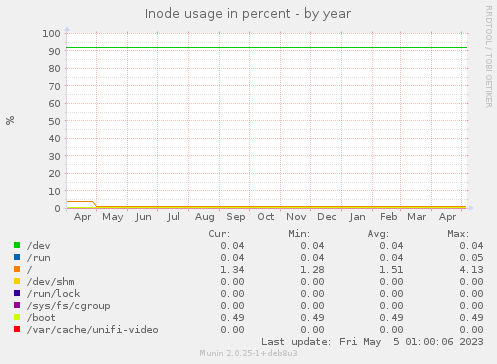Click the Mar label on the x-axis
This screenshot has width=497, height=364.
417,217
